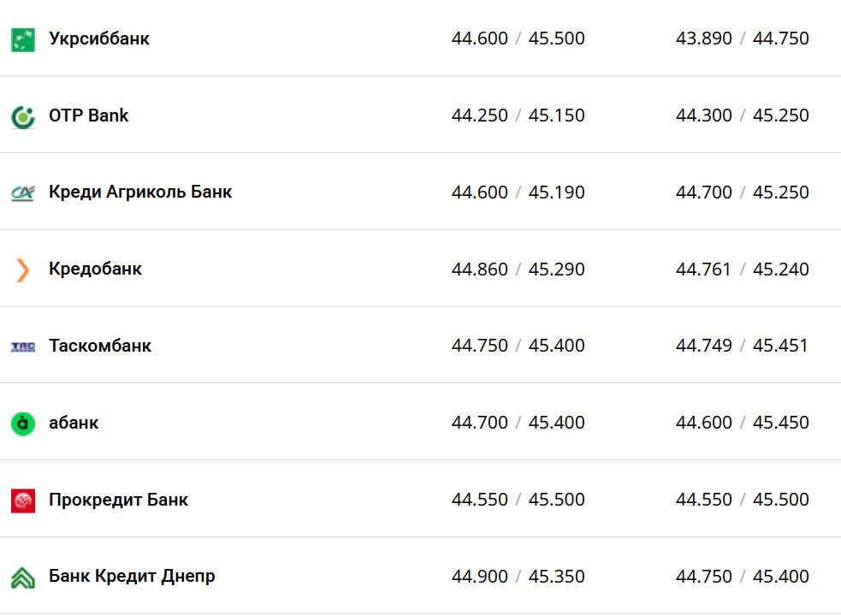Click the Кредобанк orange chevron logo
Image resolution: width=841 pixels, height=616 pixels.
click(23, 270)
